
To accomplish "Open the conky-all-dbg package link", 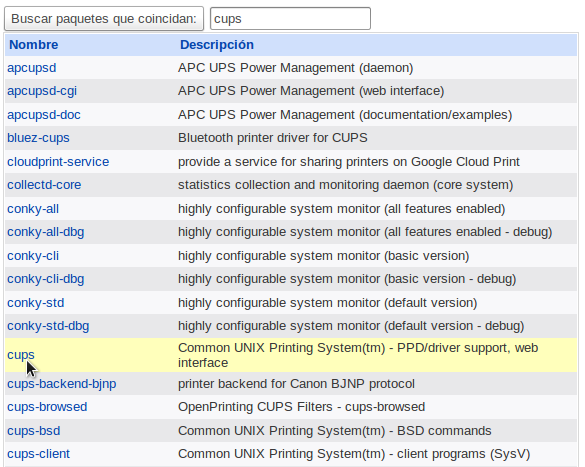I will [46, 232].
